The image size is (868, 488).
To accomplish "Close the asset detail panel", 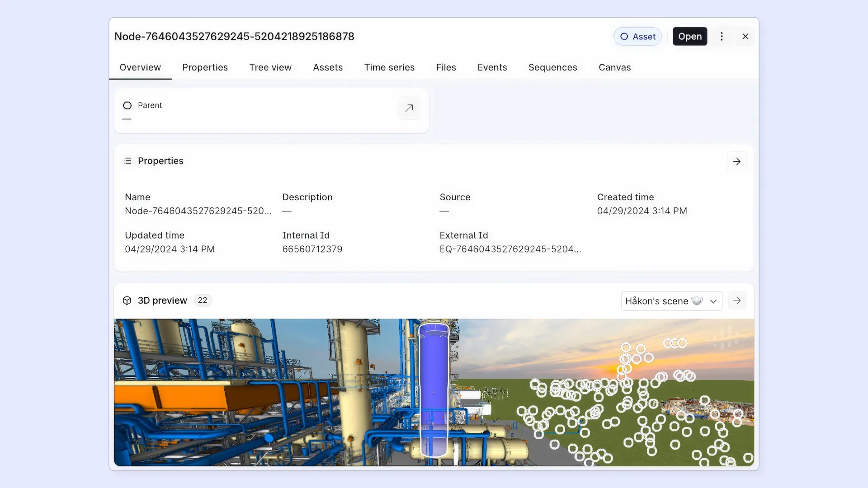I will coord(745,37).
